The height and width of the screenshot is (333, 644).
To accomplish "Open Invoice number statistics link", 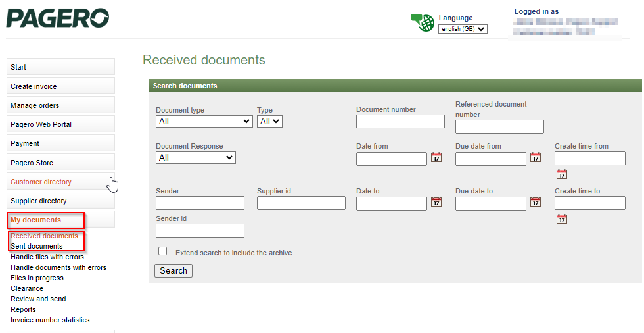I will tap(50, 320).
